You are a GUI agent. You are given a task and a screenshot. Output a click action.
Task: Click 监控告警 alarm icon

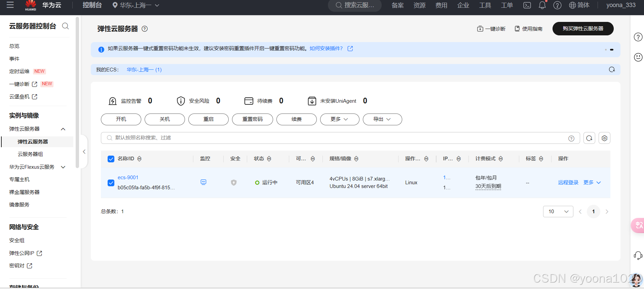point(113,101)
